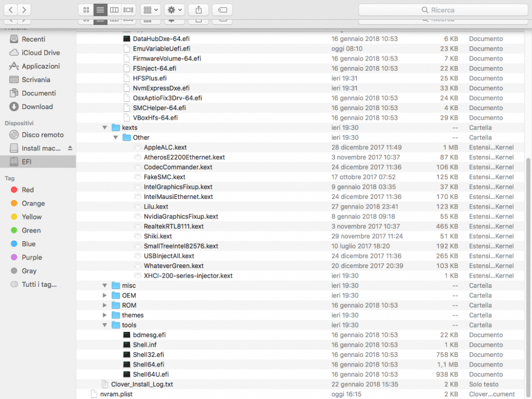
Task: Select the Shell64U.efi file icon
Action: click(127, 374)
